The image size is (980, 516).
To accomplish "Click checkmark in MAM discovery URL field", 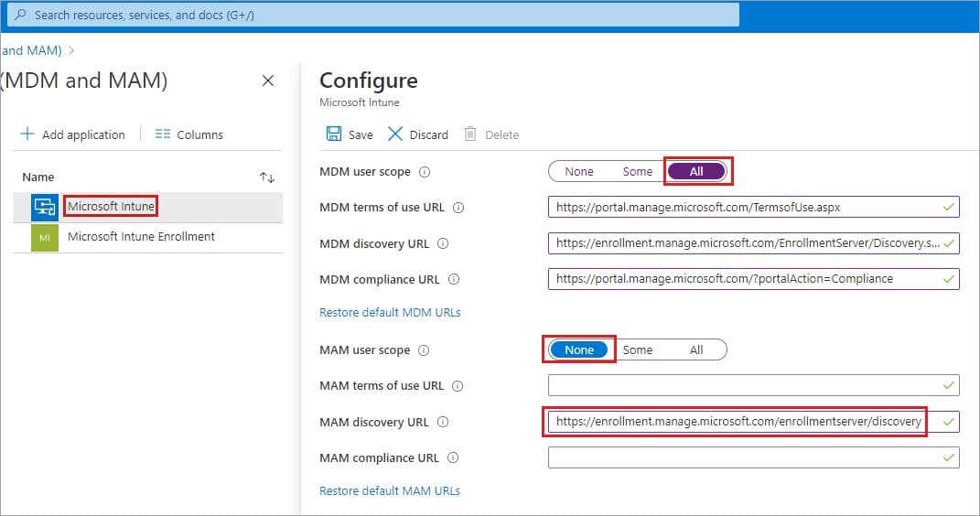I will tap(948, 422).
